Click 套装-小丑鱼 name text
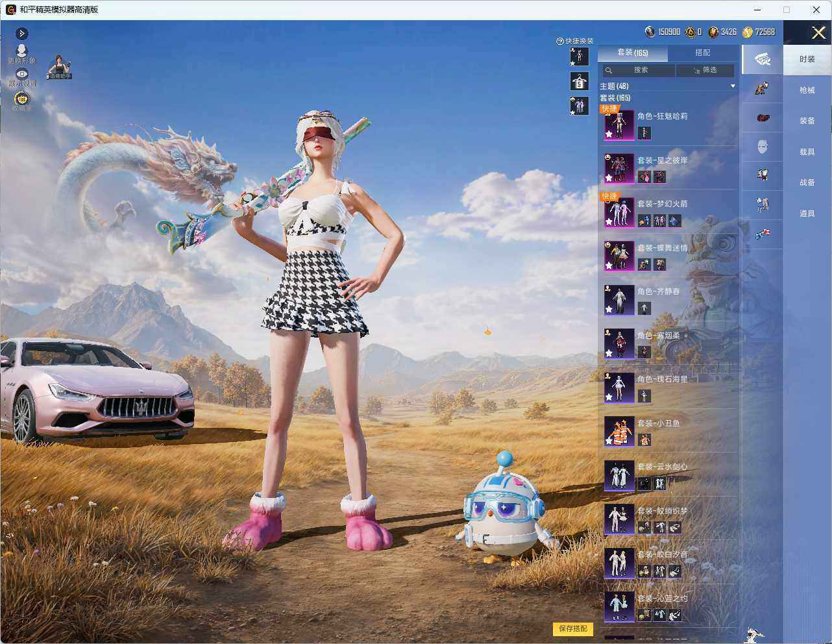This screenshot has width=832, height=644. [x=658, y=423]
